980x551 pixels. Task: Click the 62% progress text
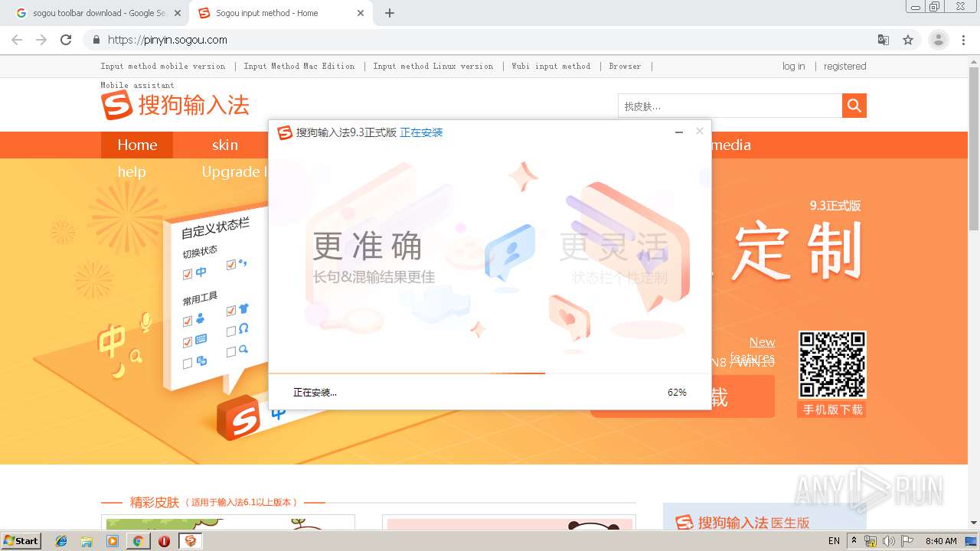click(x=677, y=392)
